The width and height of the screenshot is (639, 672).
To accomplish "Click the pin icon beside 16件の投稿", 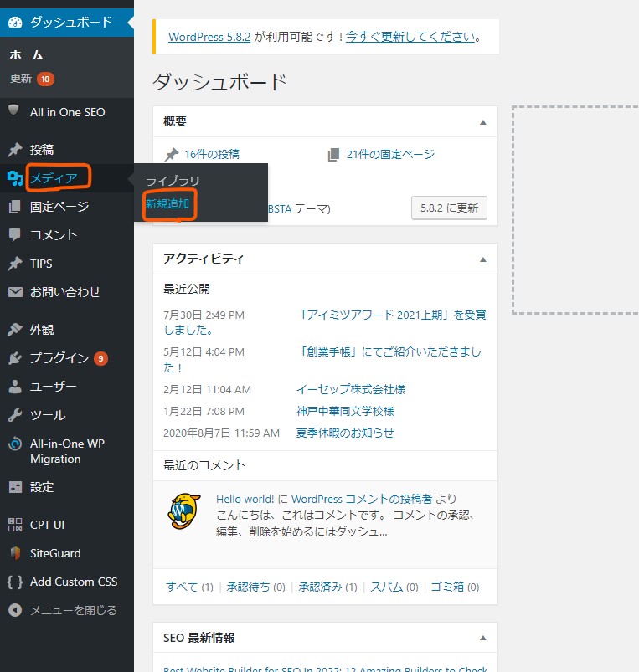I will [172, 154].
